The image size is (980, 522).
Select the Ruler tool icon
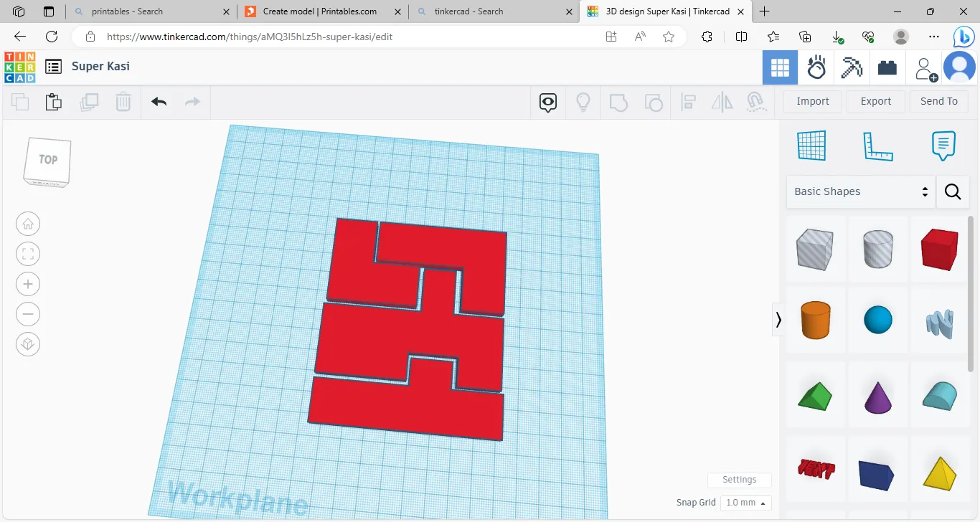click(x=877, y=146)
